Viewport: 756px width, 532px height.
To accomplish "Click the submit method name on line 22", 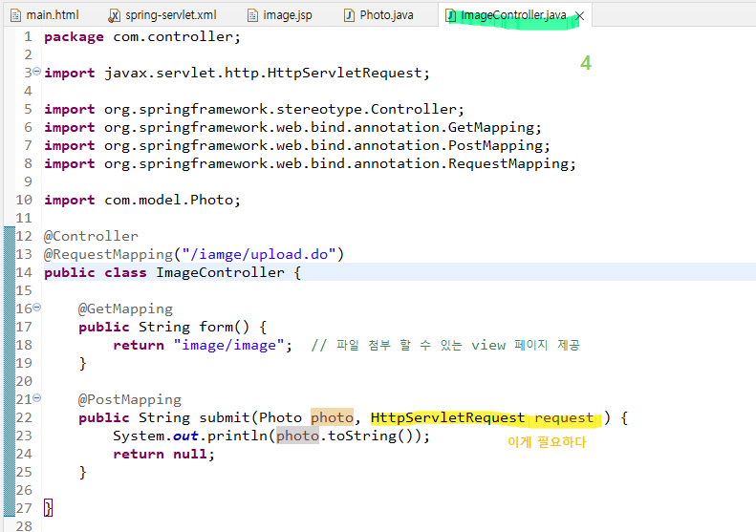I will coord(225,417).
